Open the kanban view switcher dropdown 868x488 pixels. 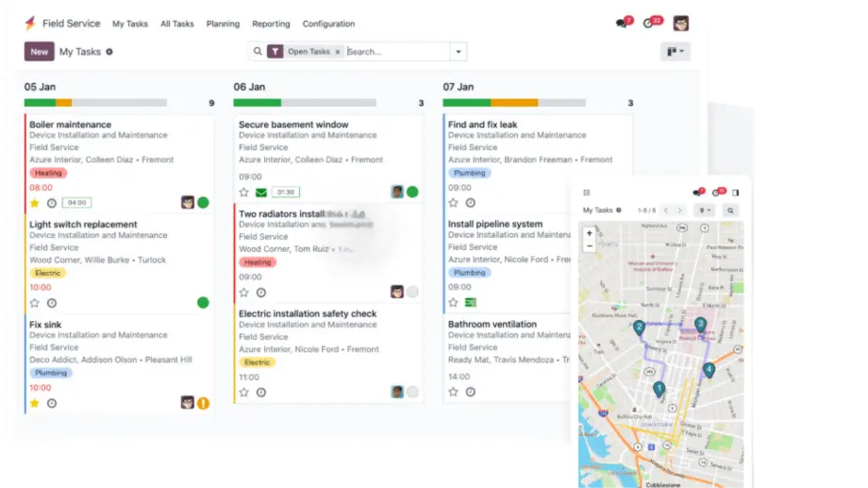[x=675, y=52]
